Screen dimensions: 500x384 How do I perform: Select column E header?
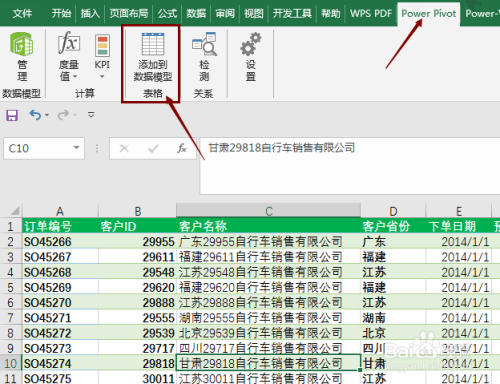[x=459, y=211]
